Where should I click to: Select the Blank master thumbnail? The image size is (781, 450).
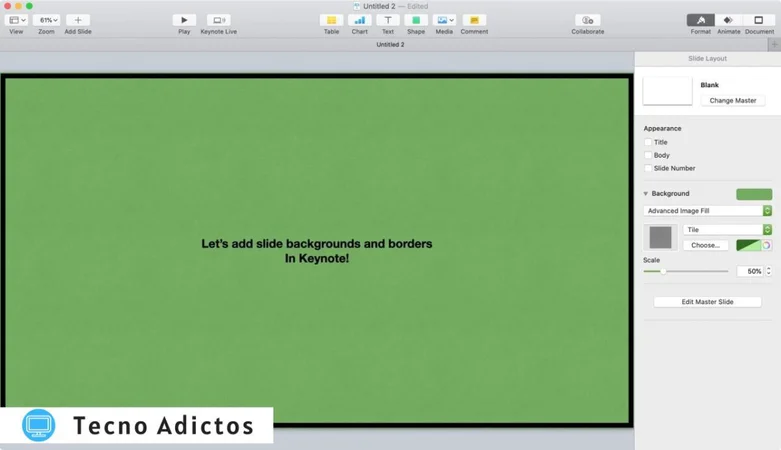667,91
